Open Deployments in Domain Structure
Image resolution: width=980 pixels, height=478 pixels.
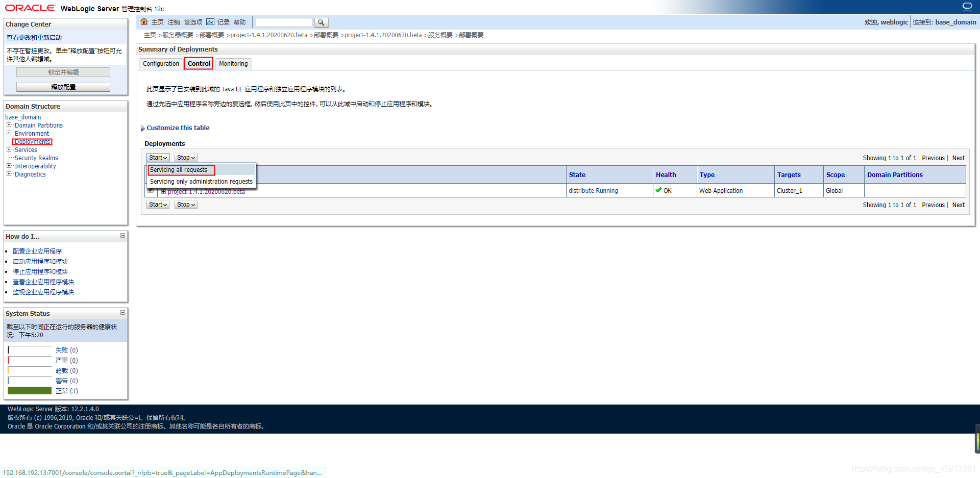pyautogui.click(x=32, y=142)
